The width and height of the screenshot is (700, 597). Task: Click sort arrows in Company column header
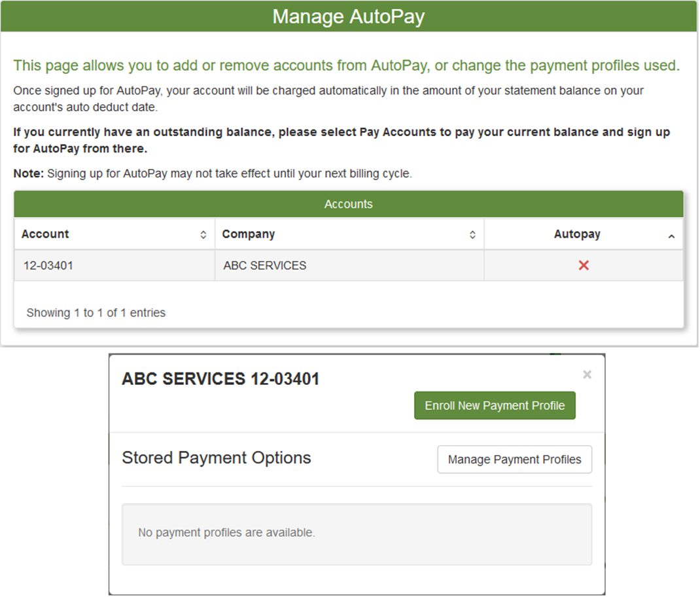[472, 235]
